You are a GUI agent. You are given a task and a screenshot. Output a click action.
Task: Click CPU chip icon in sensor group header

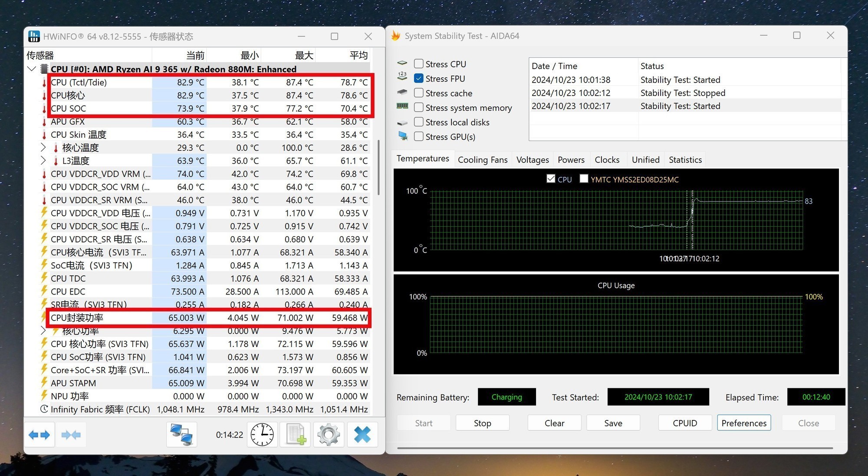44,69
